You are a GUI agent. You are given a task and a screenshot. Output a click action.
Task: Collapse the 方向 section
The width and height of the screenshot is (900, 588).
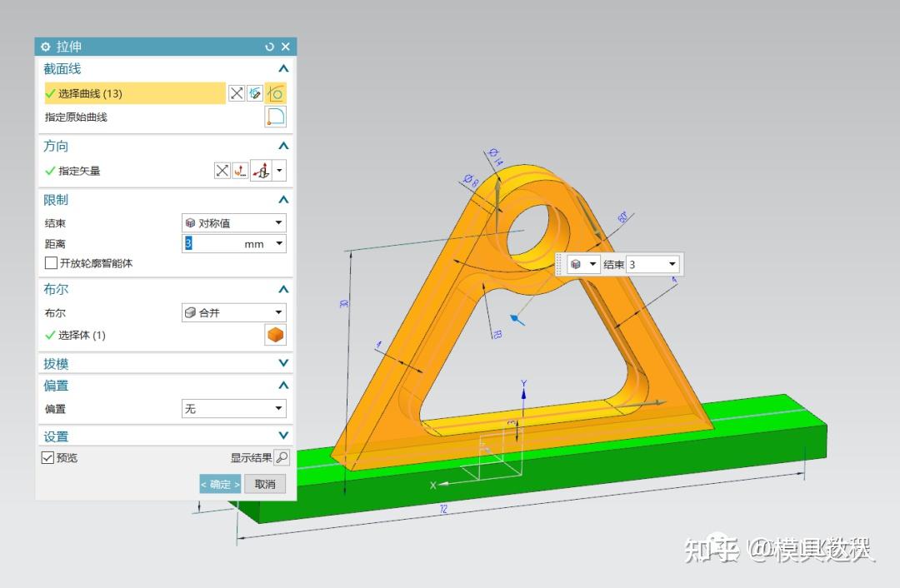click(x=283, y=146)
